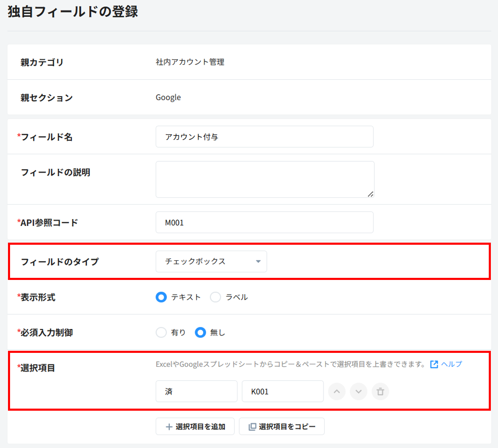Image resolution: width=498 pixels, height=448 pixels.
Task: Click the copy icon in 選択項目をコピー
Action: pos(252,427)
